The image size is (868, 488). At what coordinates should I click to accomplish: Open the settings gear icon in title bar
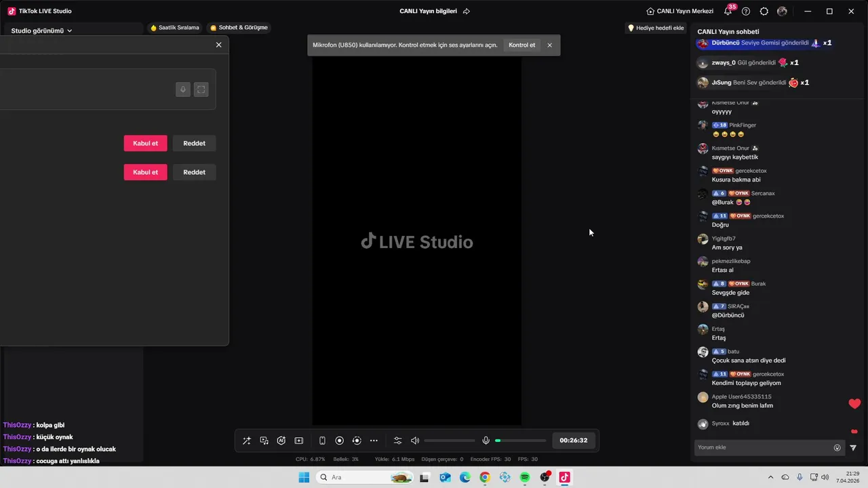tap(764, 12)
